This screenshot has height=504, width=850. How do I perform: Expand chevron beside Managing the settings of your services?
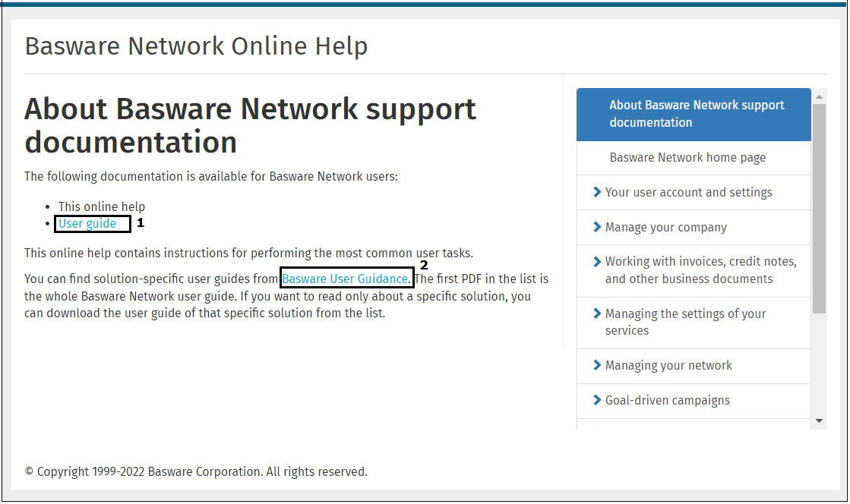[x=597, y=313]
